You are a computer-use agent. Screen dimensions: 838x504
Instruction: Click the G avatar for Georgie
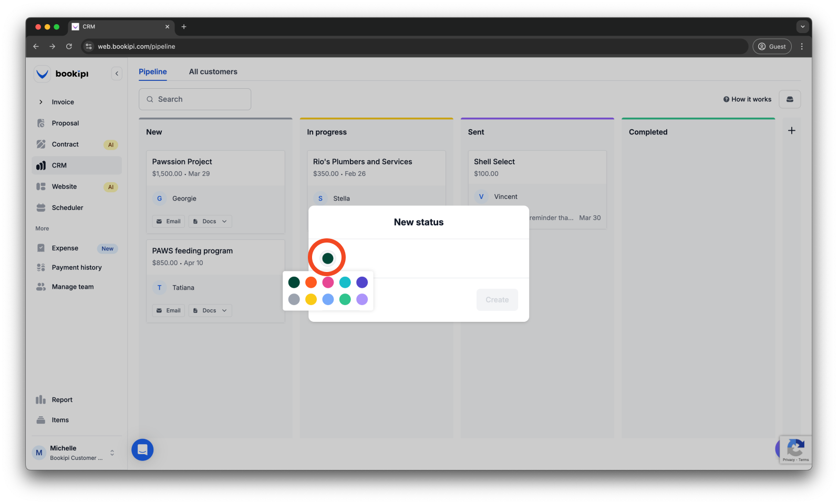(x=160, y=198)
